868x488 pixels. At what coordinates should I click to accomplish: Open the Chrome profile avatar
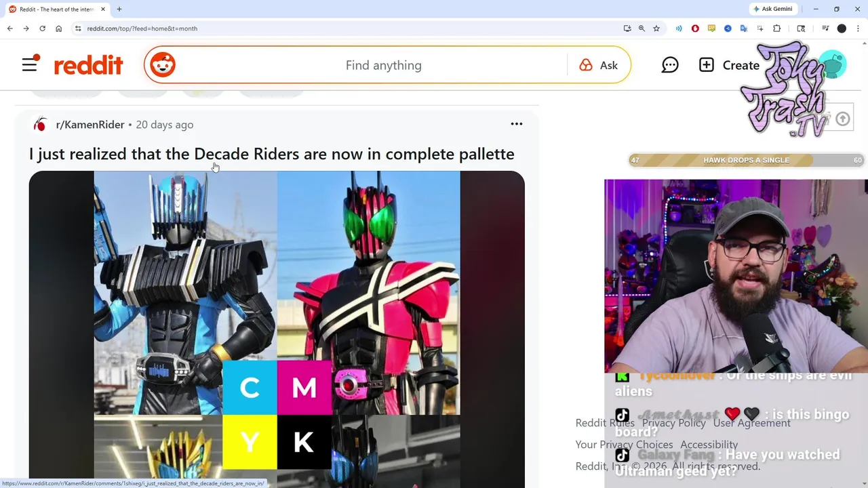[x=842, y=28]
